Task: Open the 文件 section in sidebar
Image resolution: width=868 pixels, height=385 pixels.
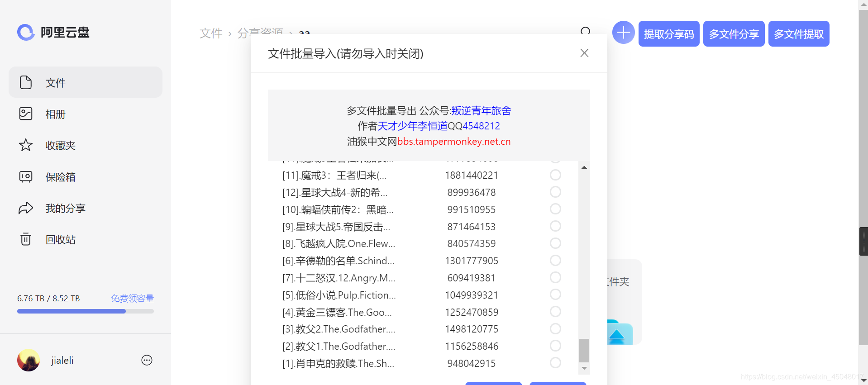Action: point(86,82)
